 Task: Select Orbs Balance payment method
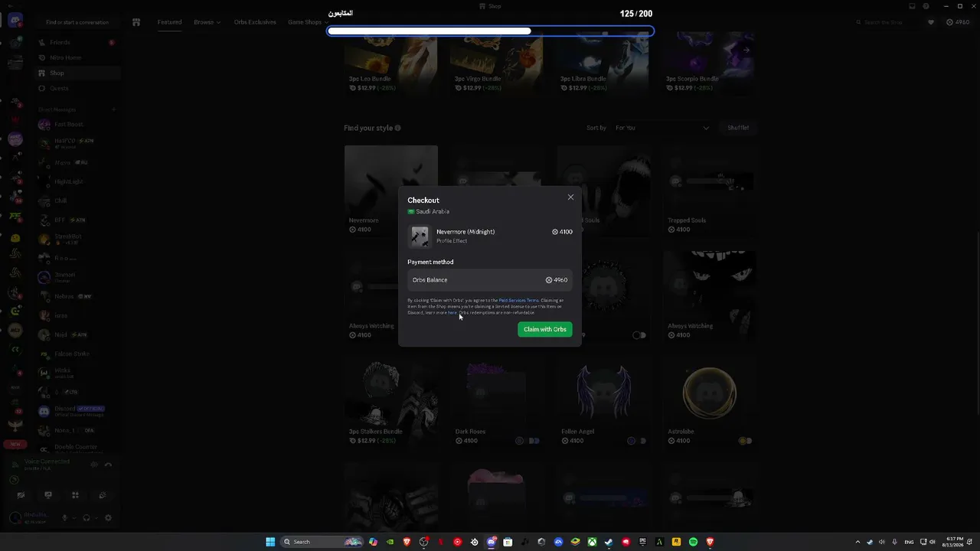[x=490, y=280]
